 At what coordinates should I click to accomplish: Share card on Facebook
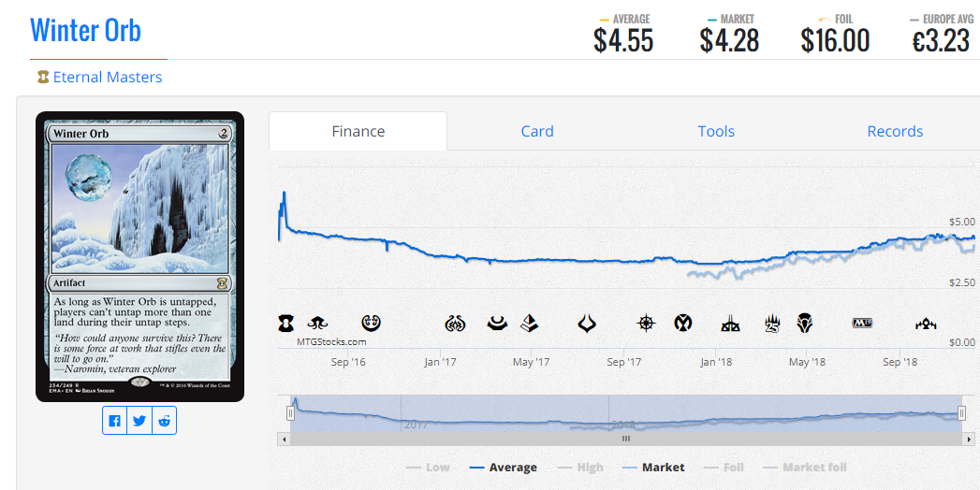coord(114,420)
